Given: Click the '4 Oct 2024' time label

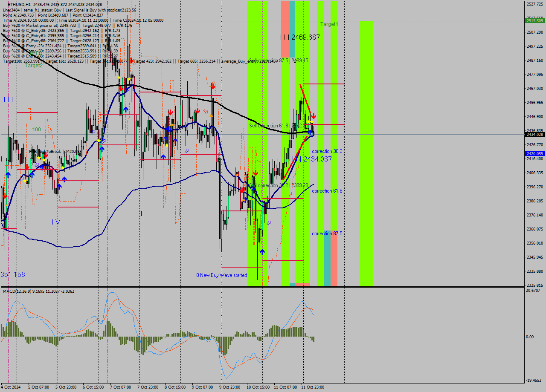Looking at the screenshot, I should click(11, 387).
